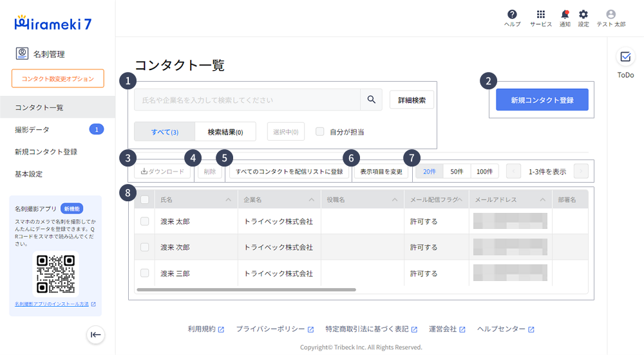The height and width of the screenshot is (355, 644).
Task: Click external link icon beside 利用規約
Action: [x=221, y=329]
